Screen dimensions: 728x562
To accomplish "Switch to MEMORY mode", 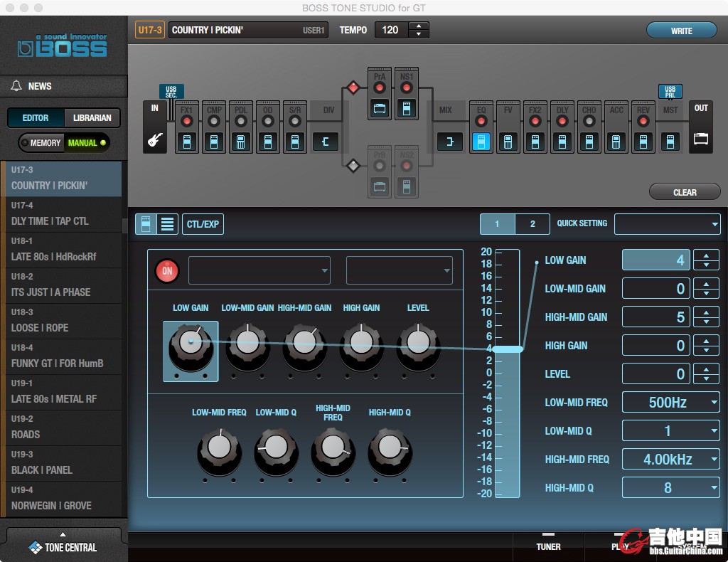I will coord(41,143).
